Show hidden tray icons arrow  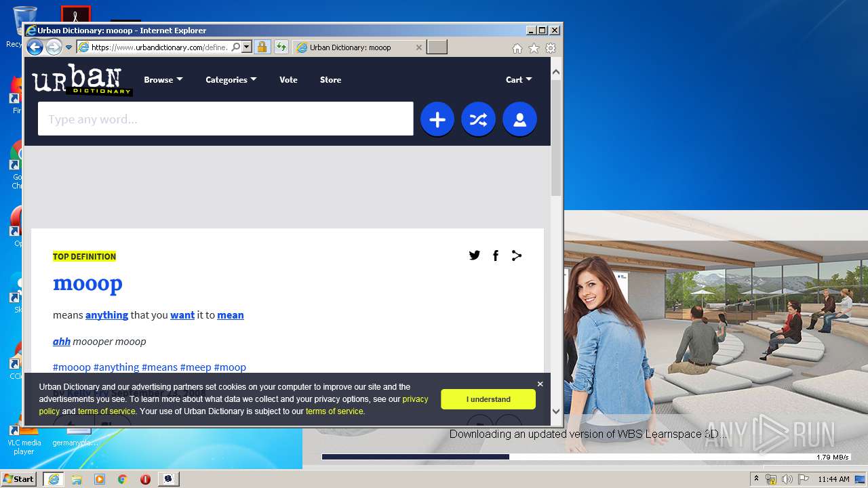point(757,479)
